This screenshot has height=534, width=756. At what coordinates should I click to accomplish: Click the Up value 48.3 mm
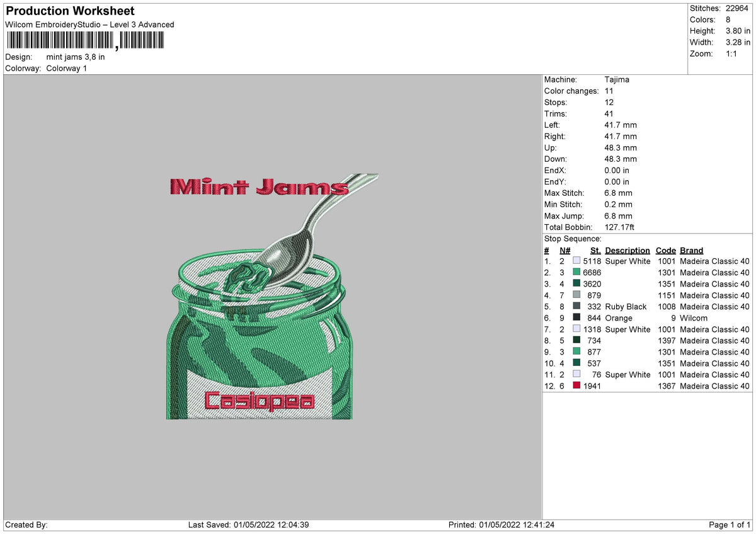tap(621, 147)
